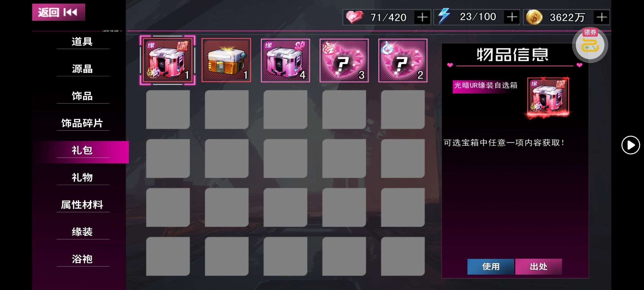
Task: Open the 领券 coupon floating icon
Action: (x=590, y=45)
